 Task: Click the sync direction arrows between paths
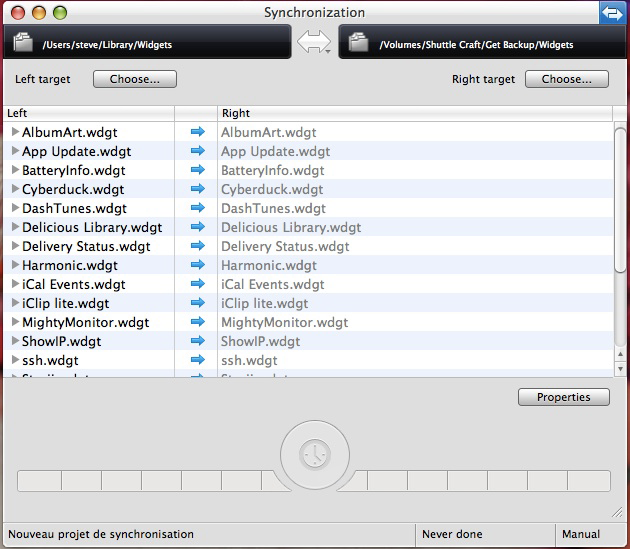pos(314,43)
